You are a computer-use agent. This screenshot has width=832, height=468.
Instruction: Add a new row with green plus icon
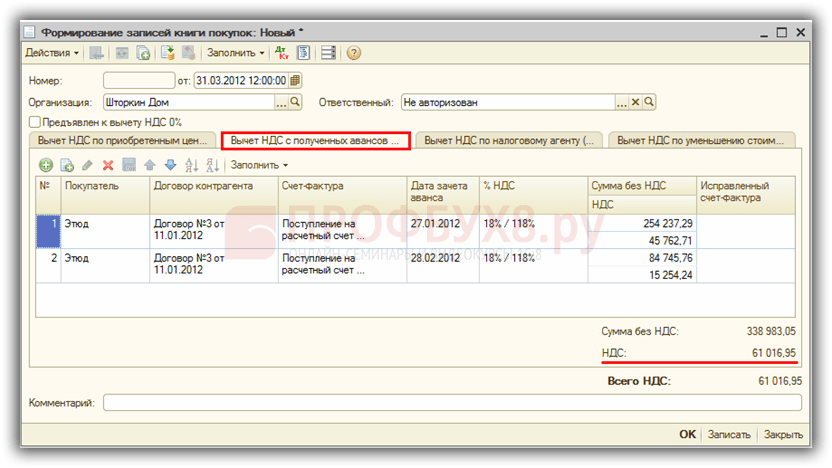46,166
